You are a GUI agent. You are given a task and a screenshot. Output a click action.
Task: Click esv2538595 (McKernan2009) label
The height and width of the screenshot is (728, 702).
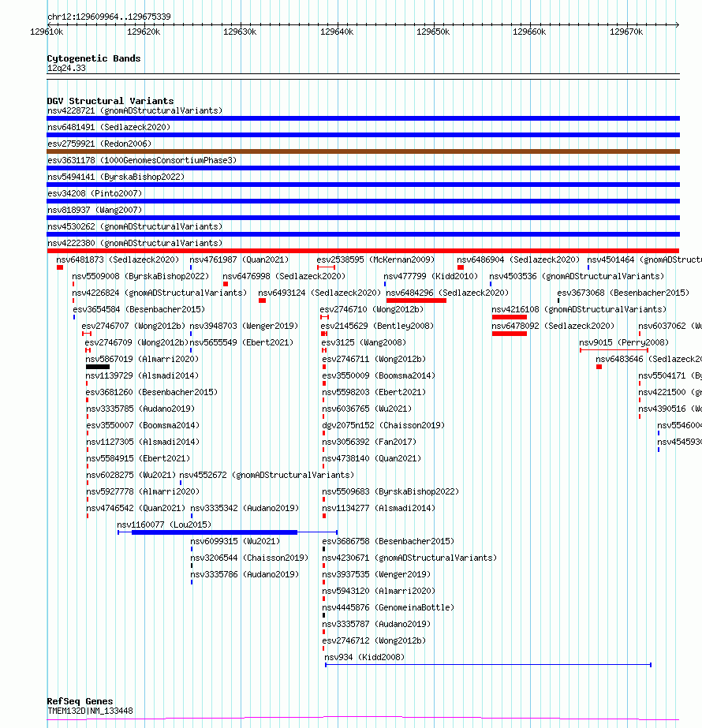click(375, 259)
